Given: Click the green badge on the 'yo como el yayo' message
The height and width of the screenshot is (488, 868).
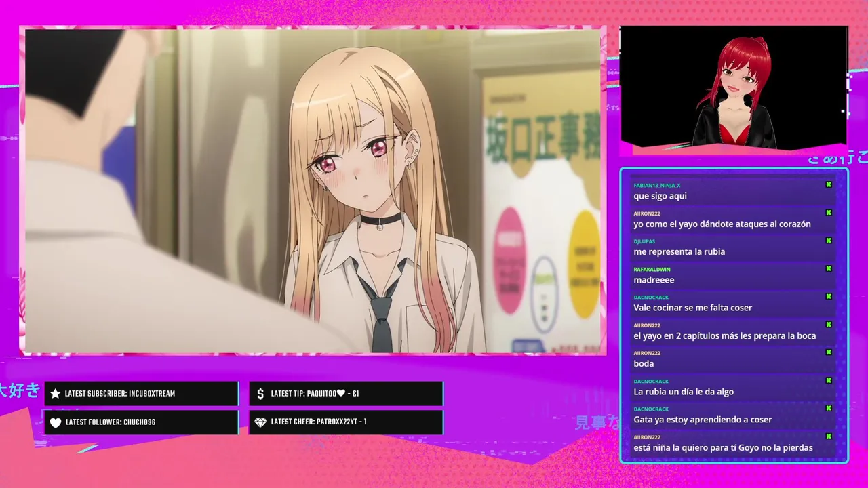Looking at the screenshot, I should coord(829,213).
